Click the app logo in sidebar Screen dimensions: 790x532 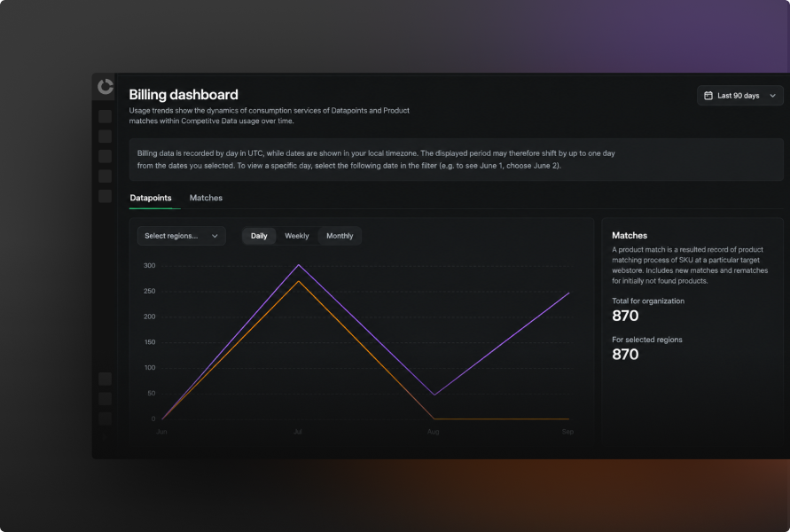(106, 87)
